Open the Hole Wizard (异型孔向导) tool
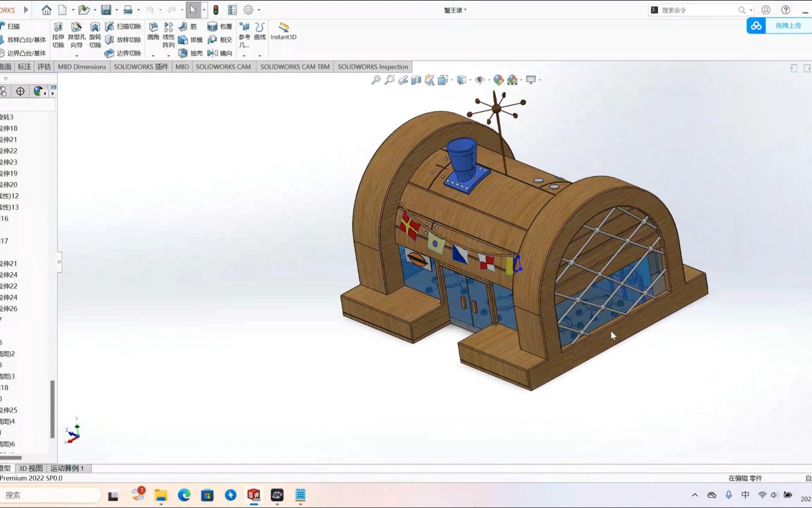The width and height of the screenshot is (812, 508). coord(77,35)
